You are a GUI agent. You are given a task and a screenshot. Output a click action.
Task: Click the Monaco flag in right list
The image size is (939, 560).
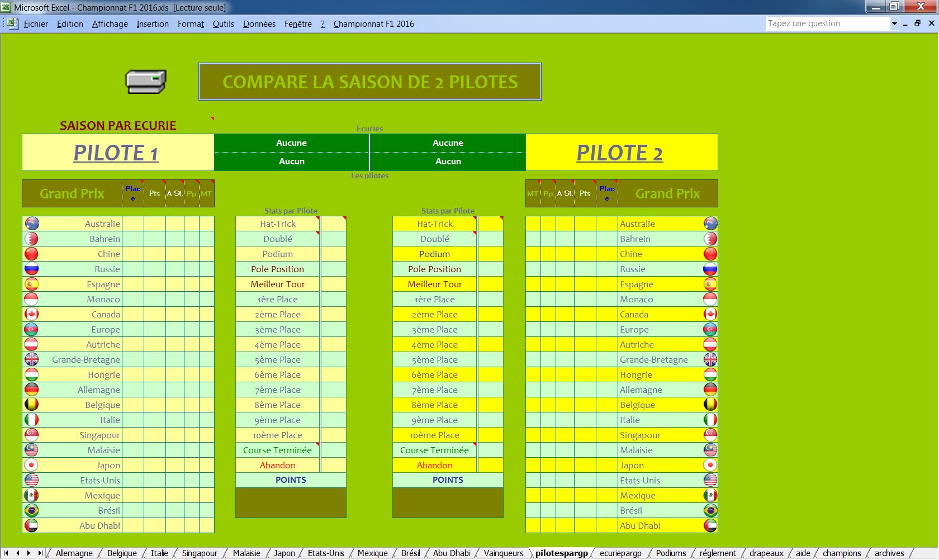click(x=710, y=299)
